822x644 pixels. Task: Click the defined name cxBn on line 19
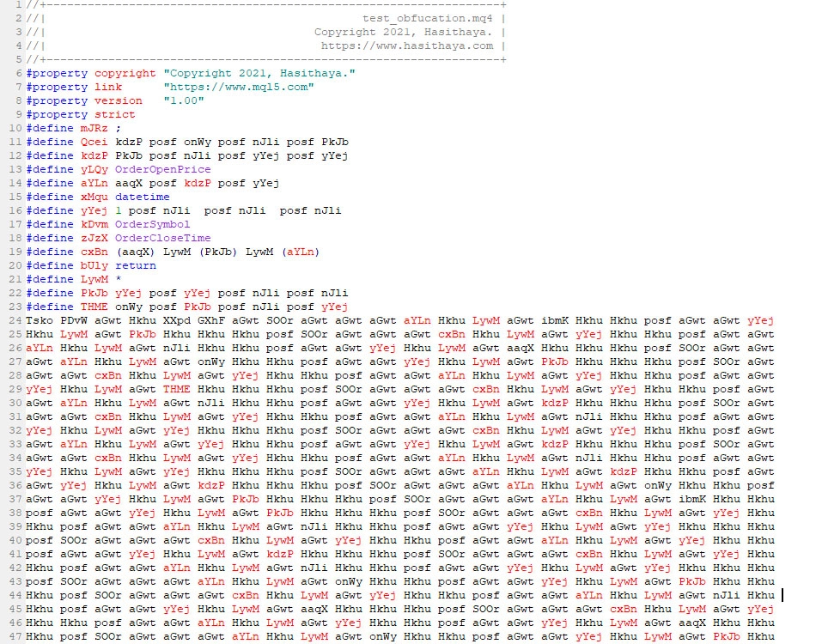click(x=94, y=252)
